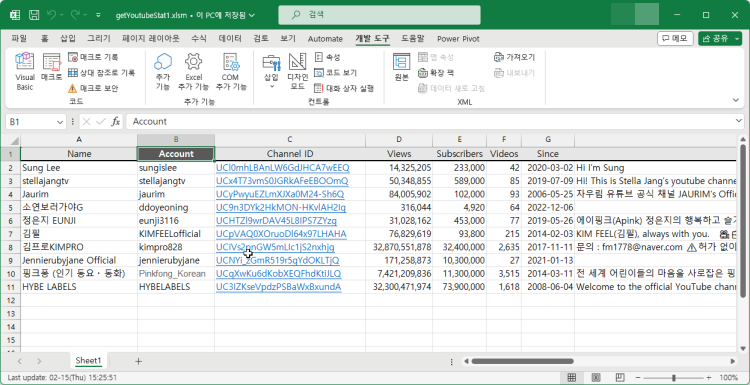Open the file save-location dropdown in title
Image resolution: width=750 pixels, height=385 pixels.
pyautogui.click(x=252, y=15)
